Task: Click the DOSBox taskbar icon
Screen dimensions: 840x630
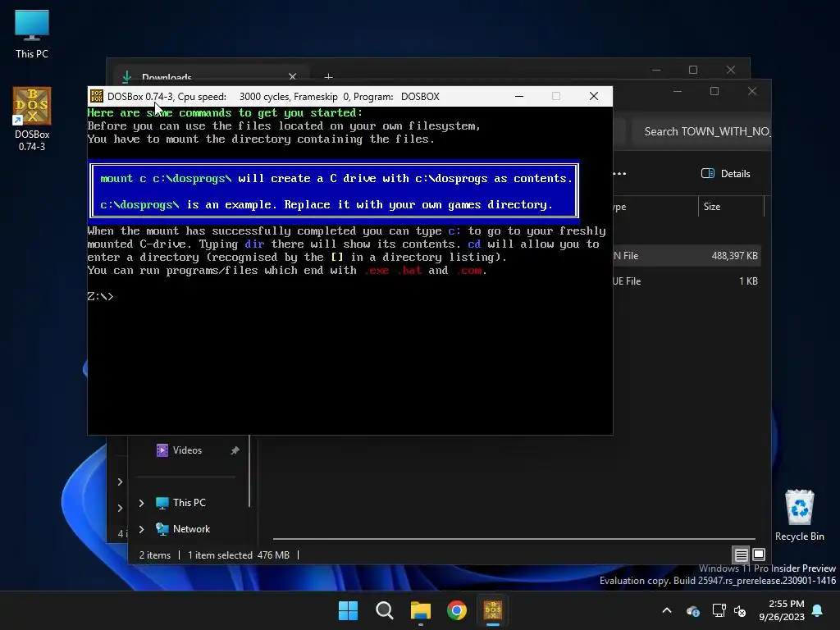Action: point(493,610)
